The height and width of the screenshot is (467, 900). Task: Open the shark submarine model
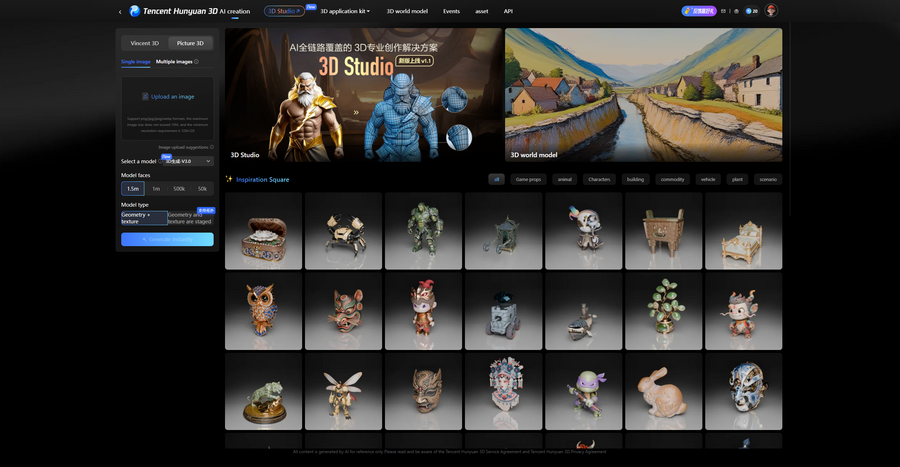(x=583, y=312)
